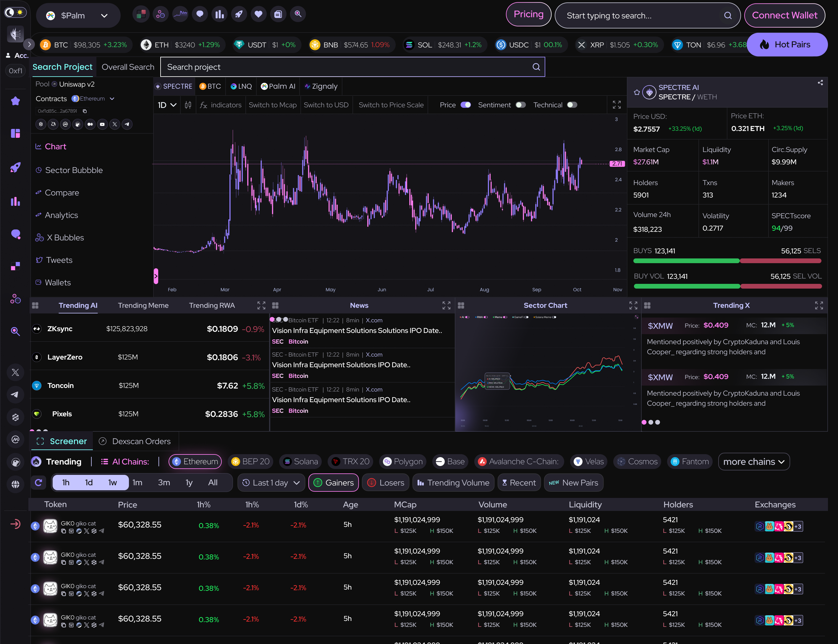Viewport: 838px width, 644px height.
Task: Open the X (Twitter) link icon under contracts
Action: tap(115, 124)
